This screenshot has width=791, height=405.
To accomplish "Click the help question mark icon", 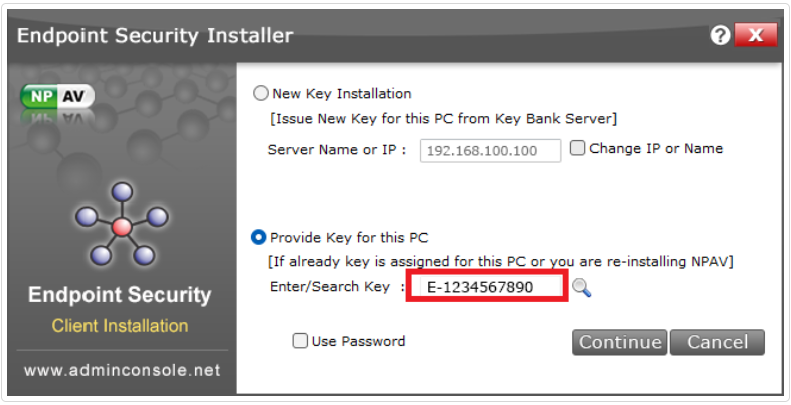I will [720, 36].
